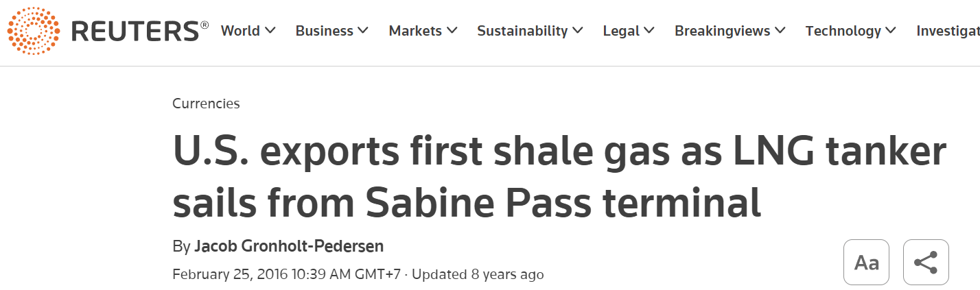Expand the Markets dropdown arrow

pyautogui.click(x=452, y=31)
